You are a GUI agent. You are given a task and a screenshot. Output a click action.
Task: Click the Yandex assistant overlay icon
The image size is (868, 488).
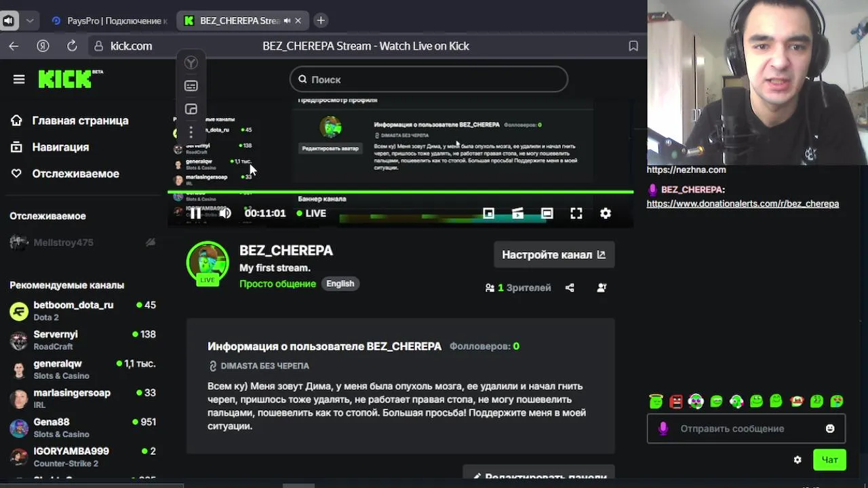pos(191,63)
